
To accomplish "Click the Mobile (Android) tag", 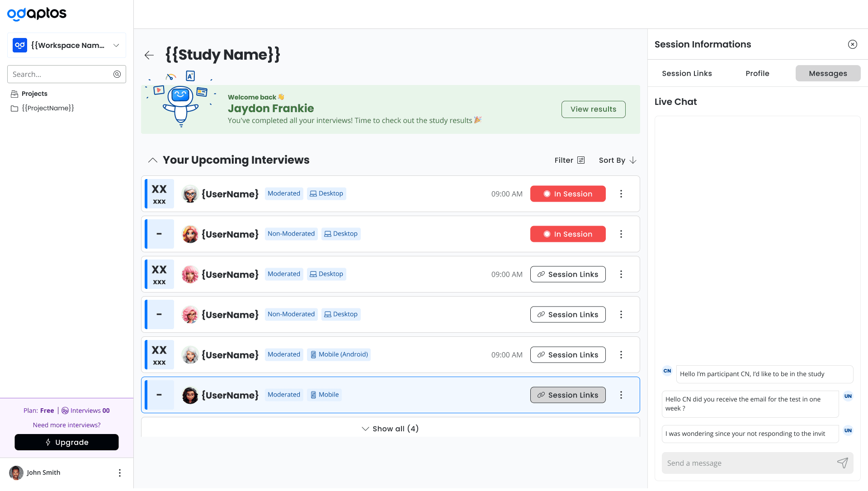I will pos(339,354).
